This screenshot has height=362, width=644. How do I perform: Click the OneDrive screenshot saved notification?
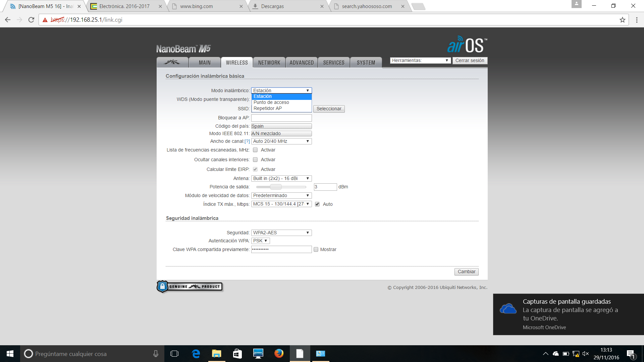(568, 314)
